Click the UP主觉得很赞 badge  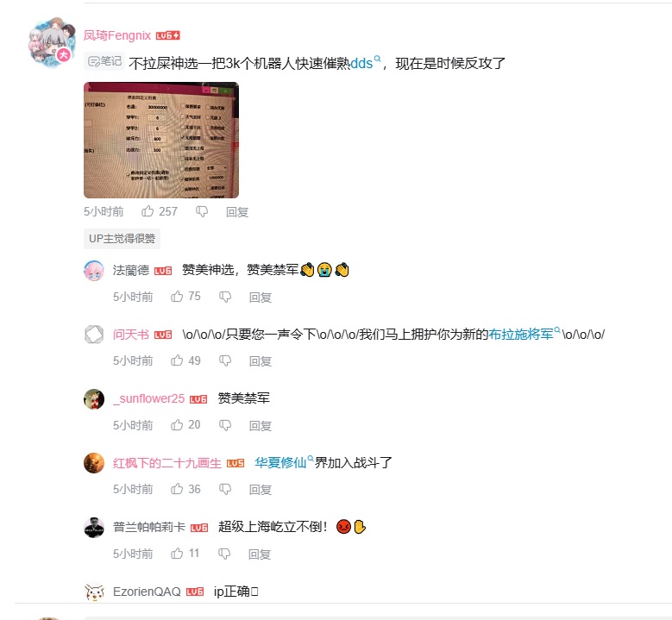122,238
